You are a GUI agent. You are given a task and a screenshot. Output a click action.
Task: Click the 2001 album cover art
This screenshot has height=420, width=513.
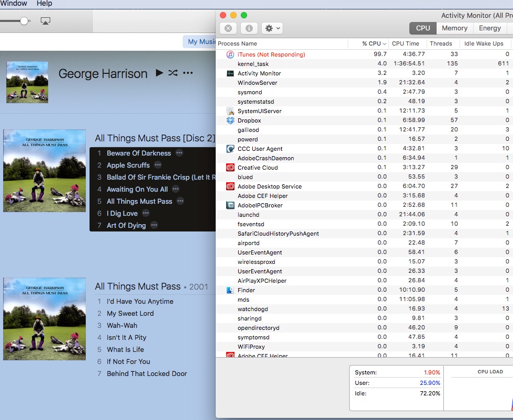[44, 319]
